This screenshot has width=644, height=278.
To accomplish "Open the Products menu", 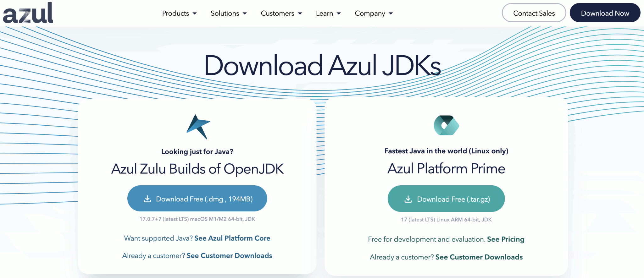I will click(175, 14).
